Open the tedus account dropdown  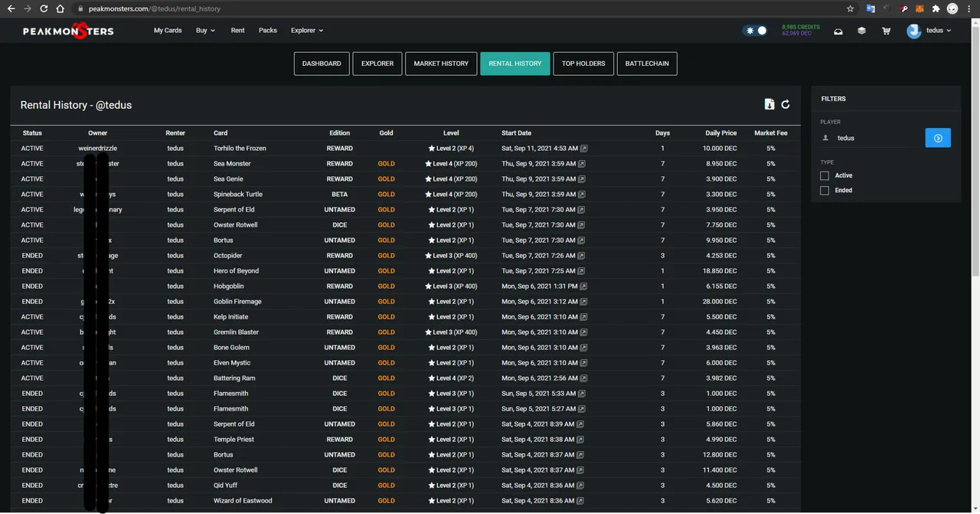click(x=939, y=31)
